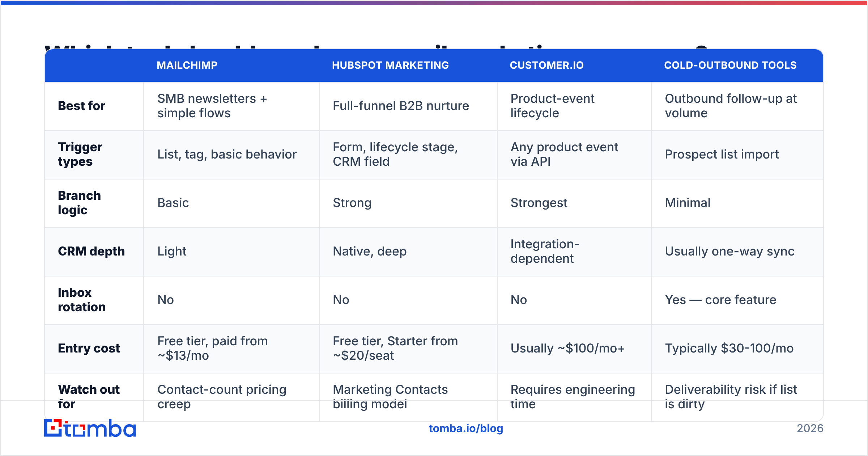This screenshot has height=456, width=868.
Task: Click the 'Watch out for' row label
Action: tap(89, 397)
